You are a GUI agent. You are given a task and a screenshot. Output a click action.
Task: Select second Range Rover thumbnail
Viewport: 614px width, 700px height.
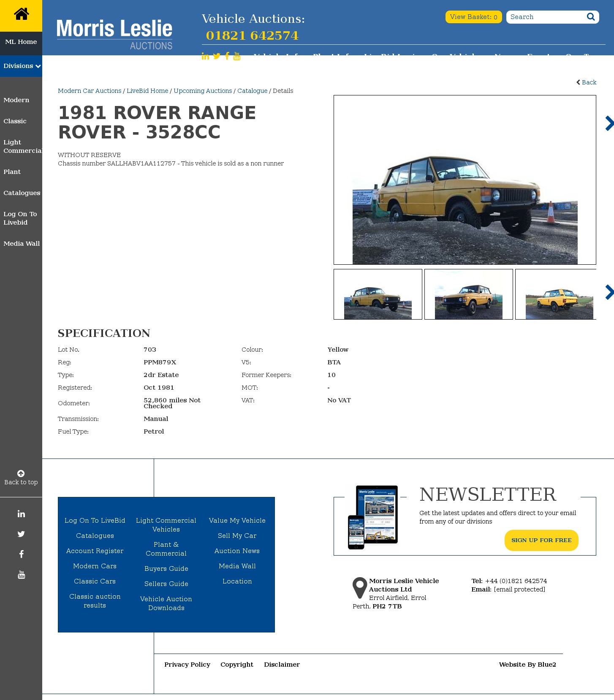469,294
